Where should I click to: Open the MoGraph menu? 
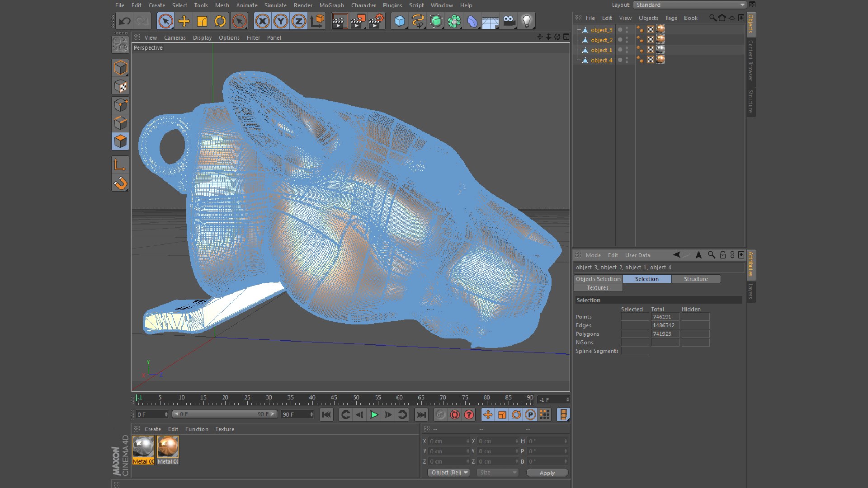coord(331,5)
